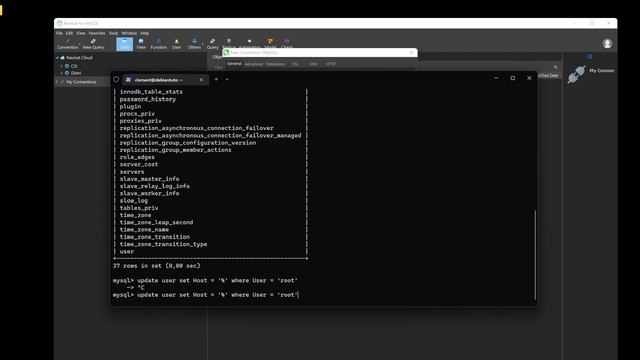The height and width of the screenshot is (360, 640).
Task: Select the Table toolbar icon in Navicat
Action: pyautogui.click(x=124, y=44)
